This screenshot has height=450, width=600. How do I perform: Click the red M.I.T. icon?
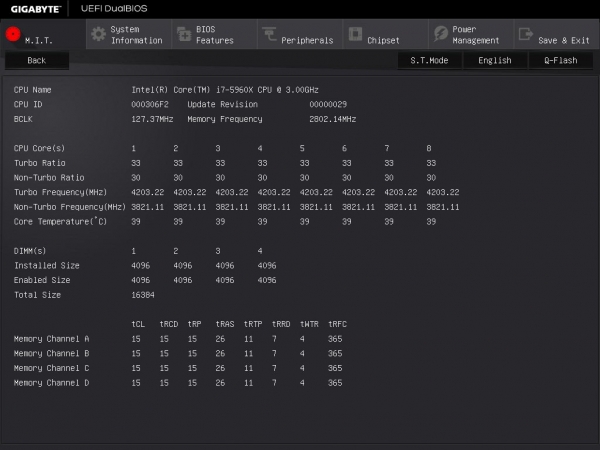coord(13,34)
